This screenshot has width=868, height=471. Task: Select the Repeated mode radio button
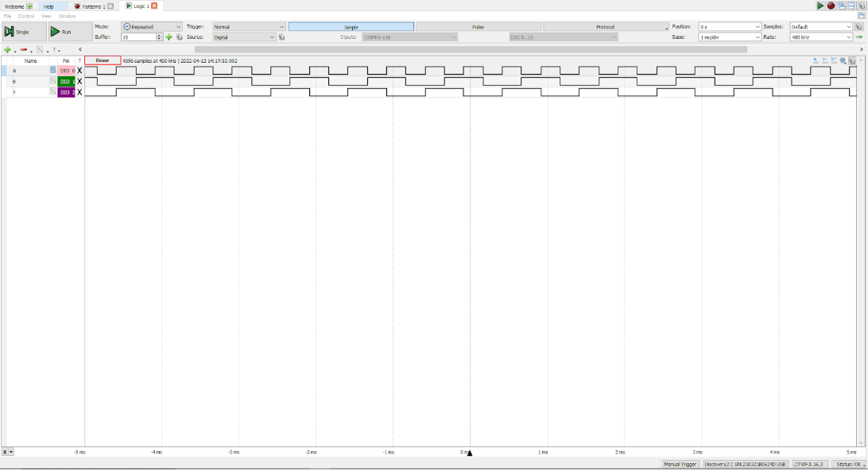coord(126,26)
